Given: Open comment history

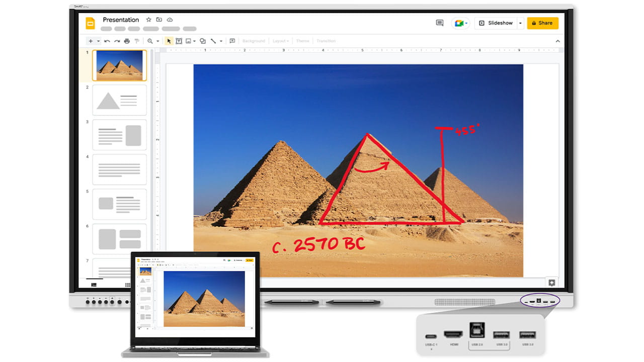Looking at the screenshot, I should pos(439,23).
